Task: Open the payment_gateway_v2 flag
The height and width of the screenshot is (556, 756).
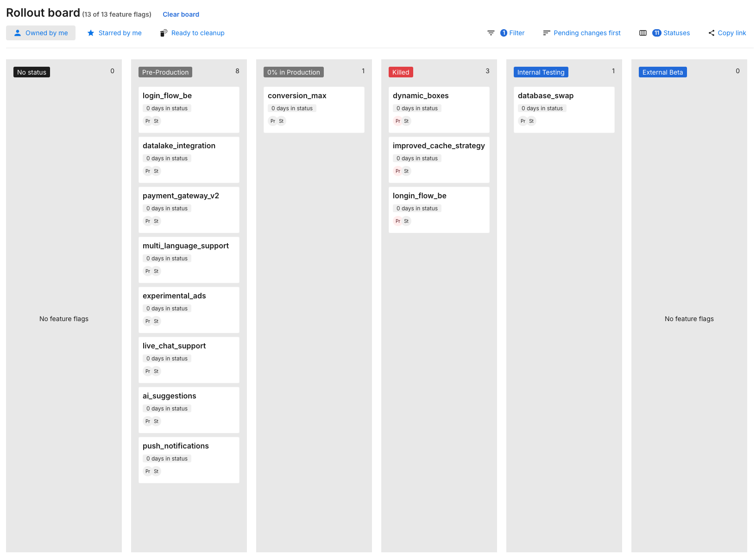Action: pos(181,196)
